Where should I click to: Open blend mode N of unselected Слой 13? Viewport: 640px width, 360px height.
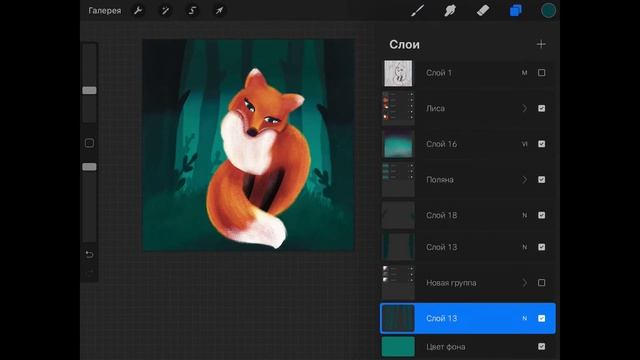[x=524, y=247]
